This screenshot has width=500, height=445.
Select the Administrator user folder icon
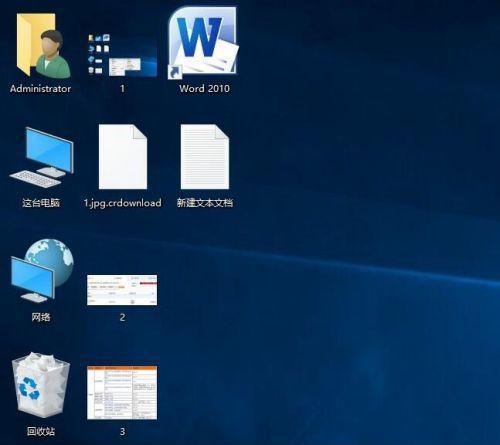tap(42, 46)
